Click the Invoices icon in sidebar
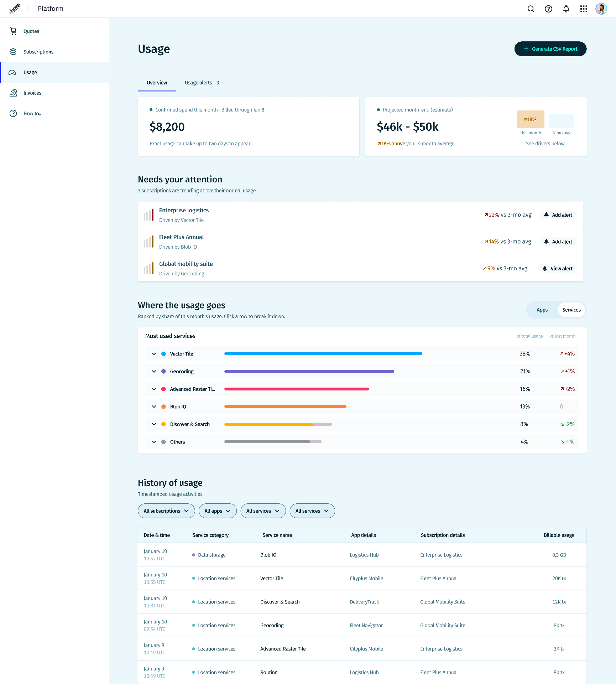The width and height of the screenshot is (616, 684). [x=13, y=93]
